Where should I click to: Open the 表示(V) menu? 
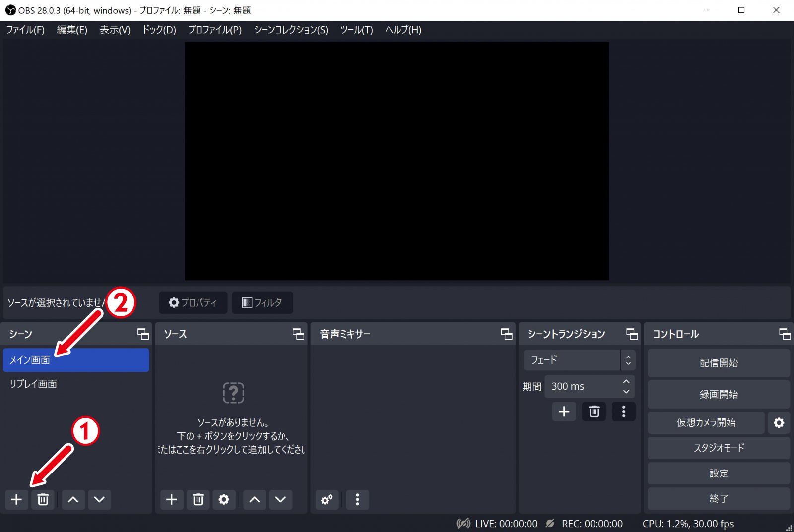115,30
